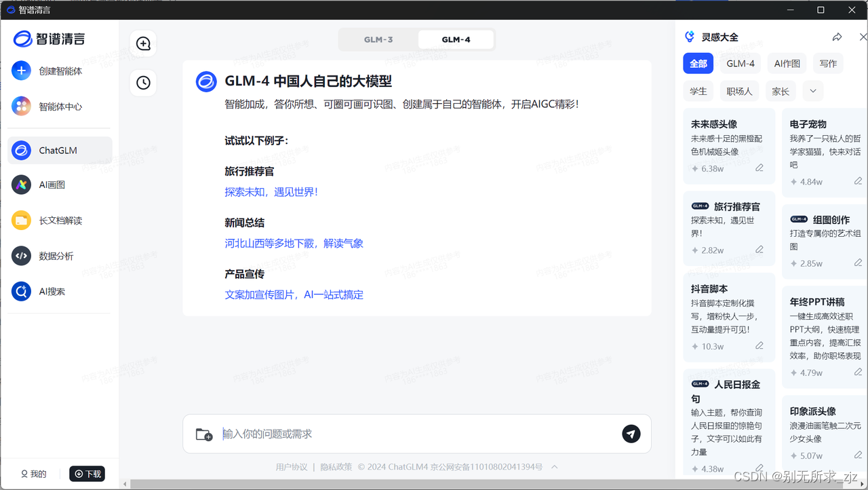The image size is (868, 490).
Task: Focus the 输入你的问题或需求 input field
Action: pyautogui.click(x=416, y=434)
